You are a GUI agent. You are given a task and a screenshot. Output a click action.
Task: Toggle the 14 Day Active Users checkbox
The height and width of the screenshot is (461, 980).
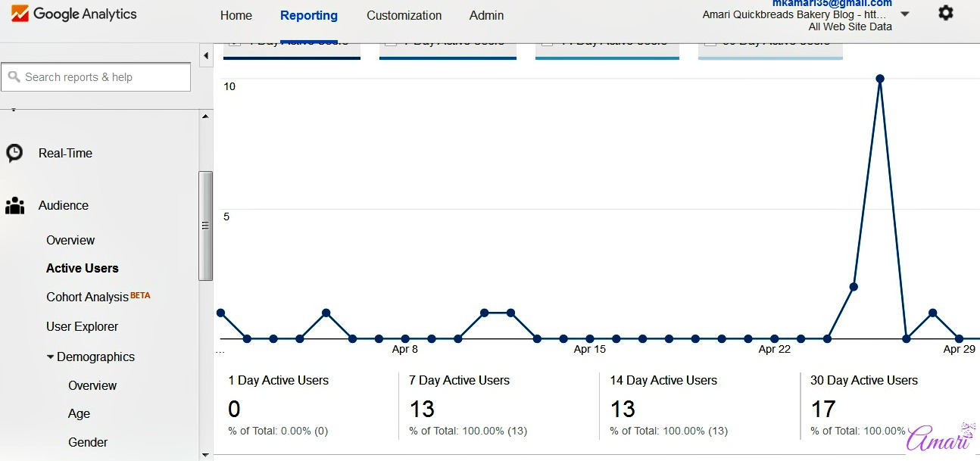[x=547, y=43]
